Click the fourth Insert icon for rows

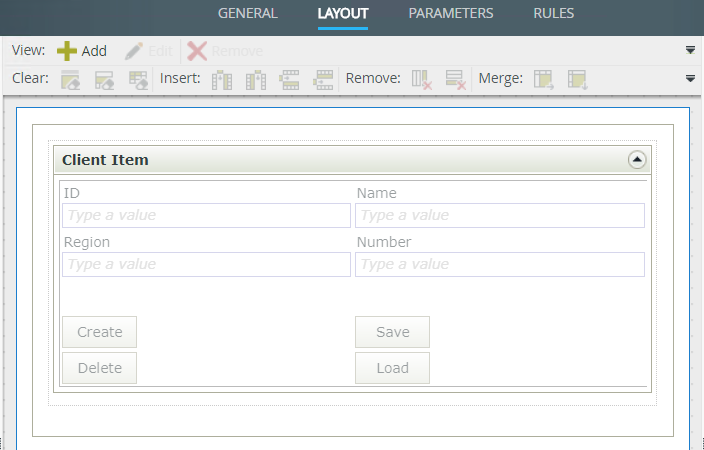[x=323, y=79]
